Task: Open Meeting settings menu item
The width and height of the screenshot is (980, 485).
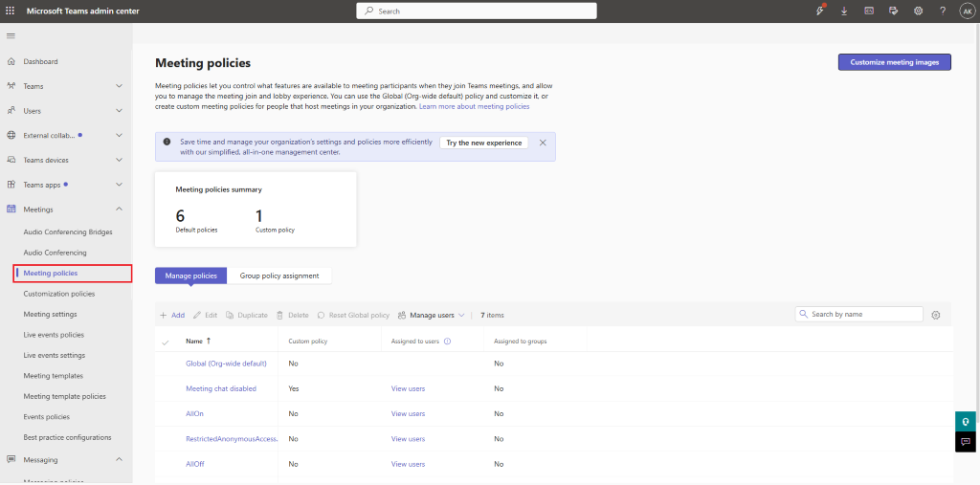Action: (x=50, y=314)
